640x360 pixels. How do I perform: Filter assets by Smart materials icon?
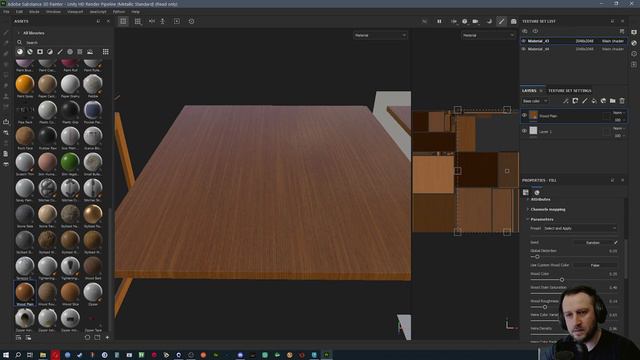click(30, 52)
